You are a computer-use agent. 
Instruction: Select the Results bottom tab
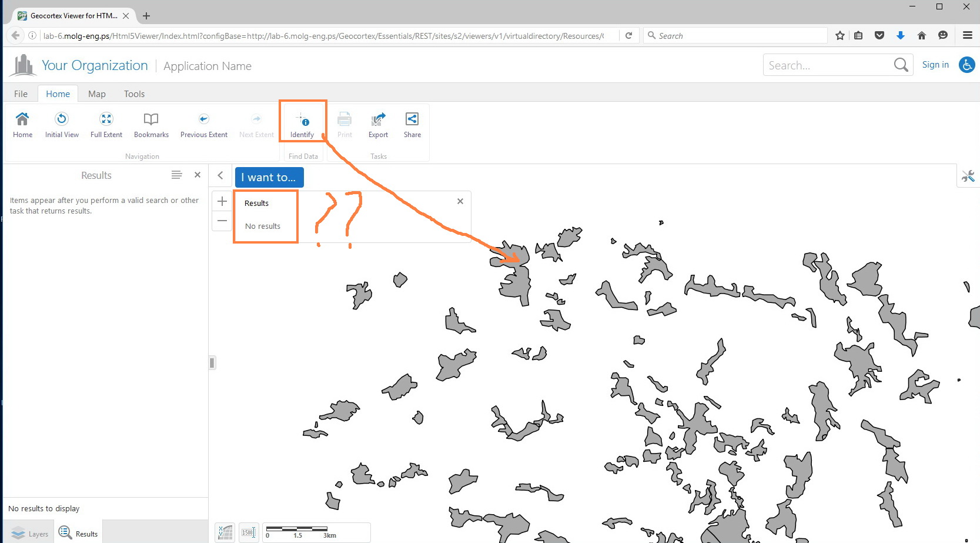click(79, 534)
